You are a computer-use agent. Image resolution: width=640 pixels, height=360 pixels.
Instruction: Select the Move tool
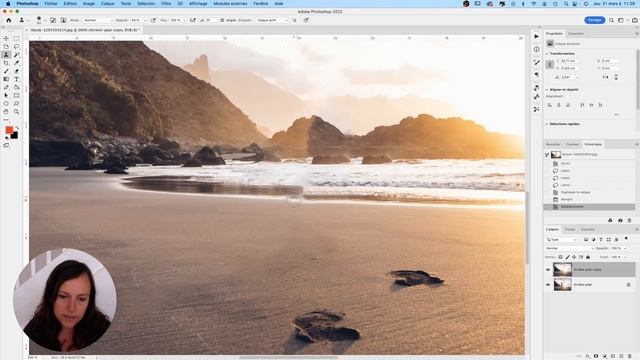[6, 38]
